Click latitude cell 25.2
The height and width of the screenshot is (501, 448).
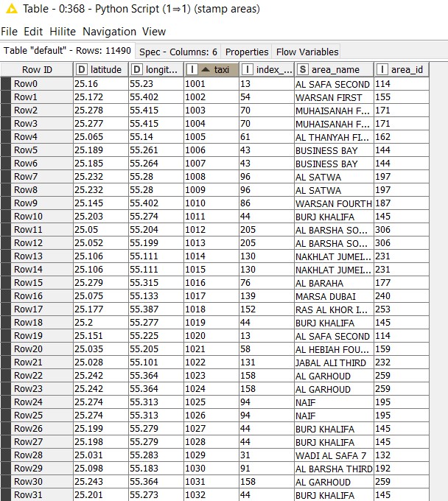click(101, 323)
